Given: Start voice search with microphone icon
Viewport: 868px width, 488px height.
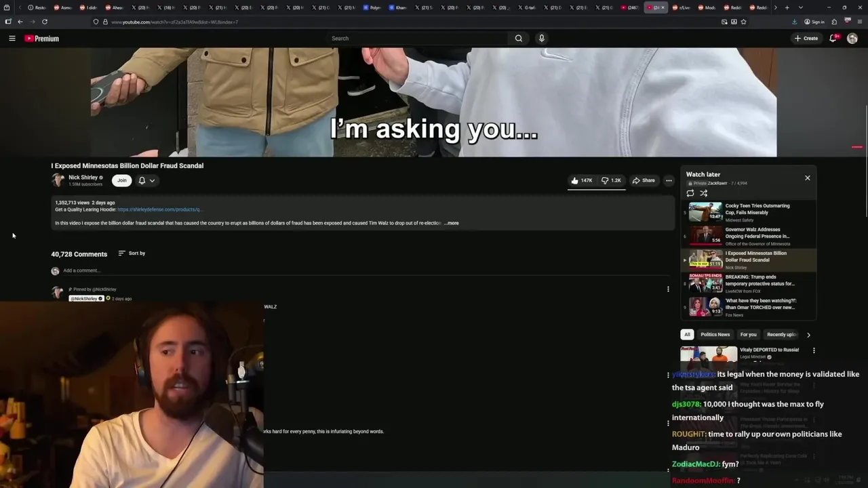Looking at the screenshot, I should point(541,39).
